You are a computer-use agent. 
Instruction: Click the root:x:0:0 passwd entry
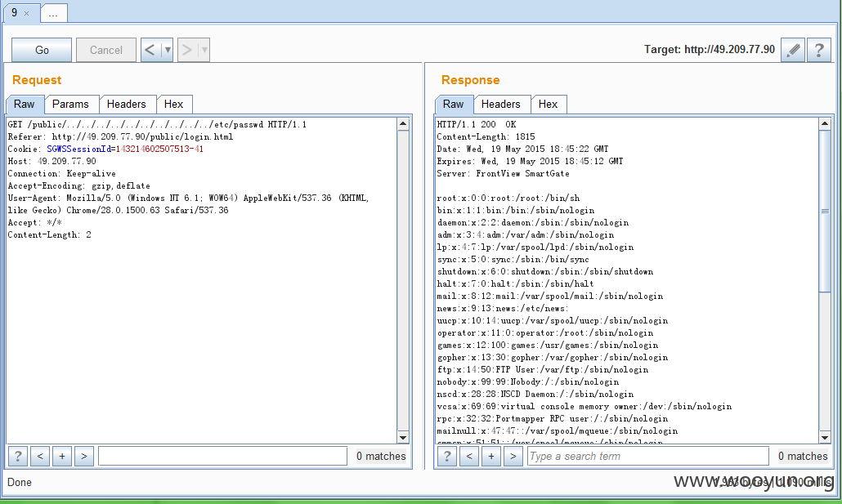pos(508,198)
